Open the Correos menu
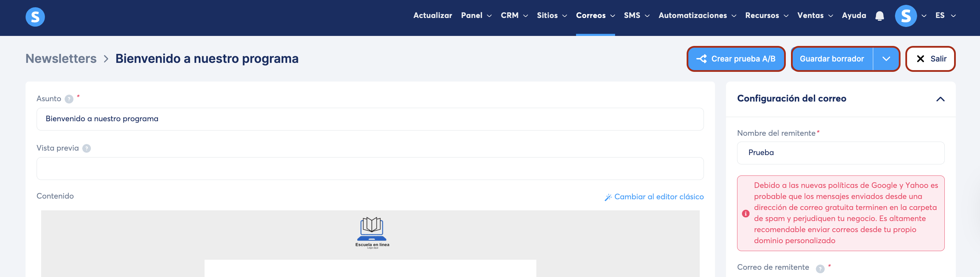 [595, 15]
